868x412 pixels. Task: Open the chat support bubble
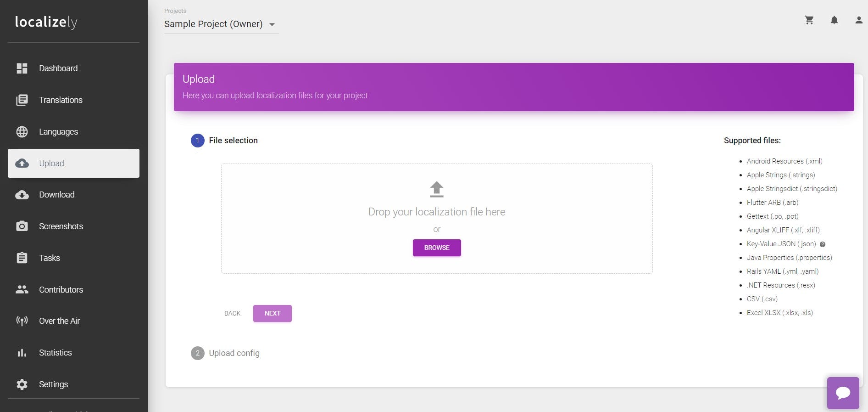[843, 393]
